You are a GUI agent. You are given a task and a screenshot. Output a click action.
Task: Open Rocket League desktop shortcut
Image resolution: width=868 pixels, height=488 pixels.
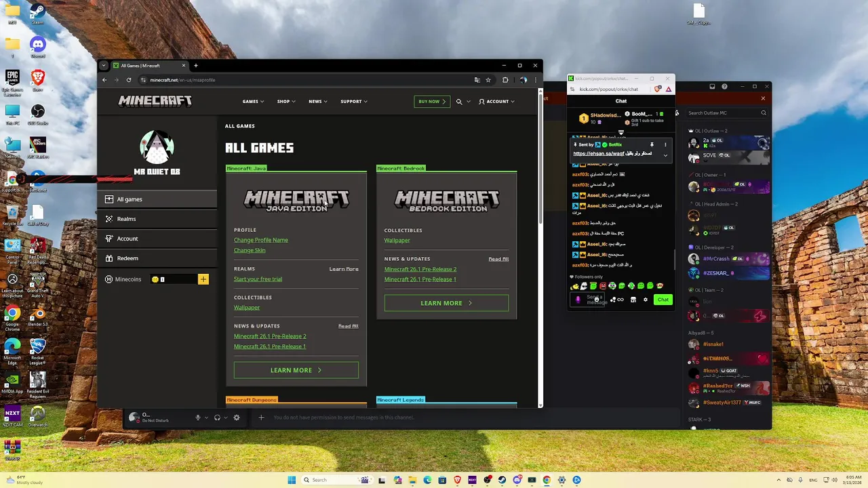pyautogui.click(x=37, y=350)
